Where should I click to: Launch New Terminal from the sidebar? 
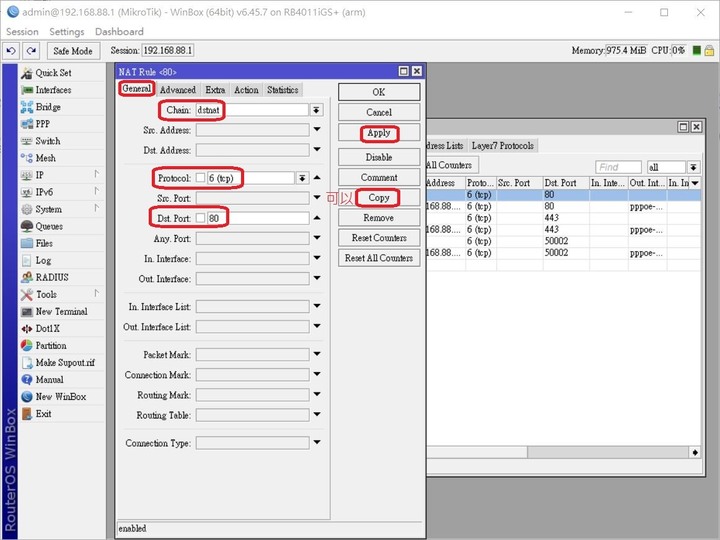coord(61,311)
